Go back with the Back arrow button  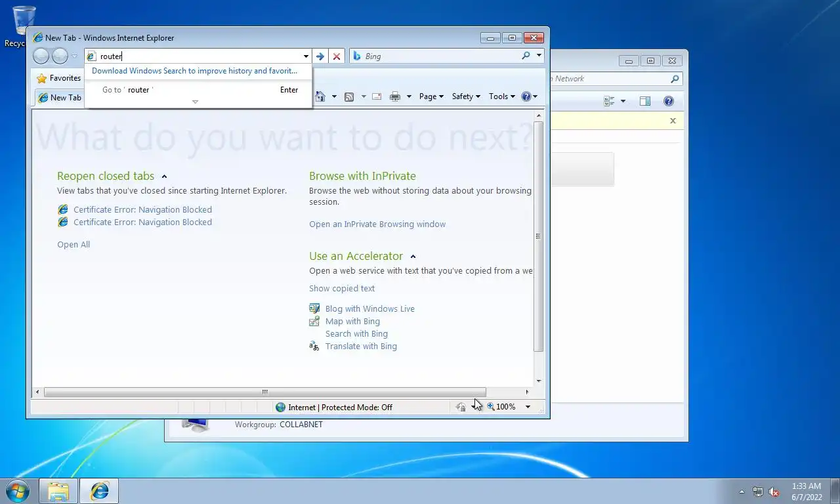coord(41,56)
